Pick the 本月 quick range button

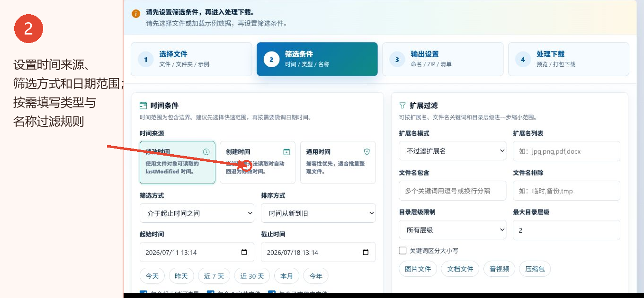(x=286, y=276)
